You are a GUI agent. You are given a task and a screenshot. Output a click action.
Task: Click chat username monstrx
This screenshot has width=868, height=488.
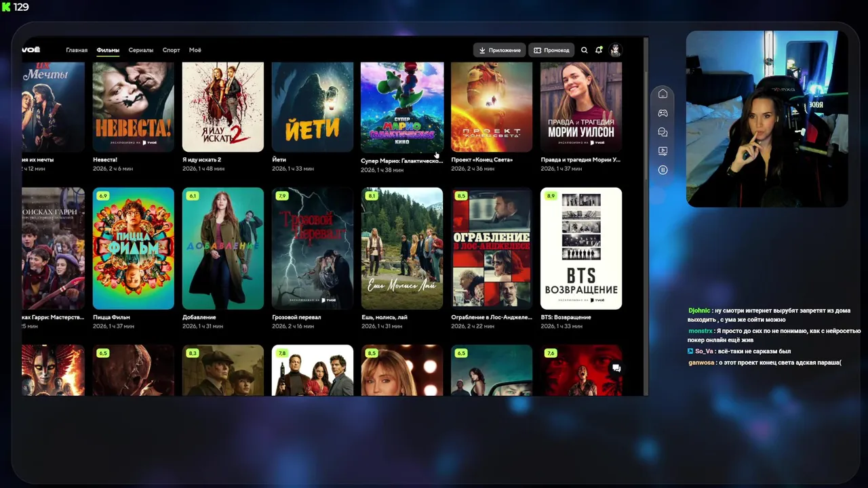701,331
